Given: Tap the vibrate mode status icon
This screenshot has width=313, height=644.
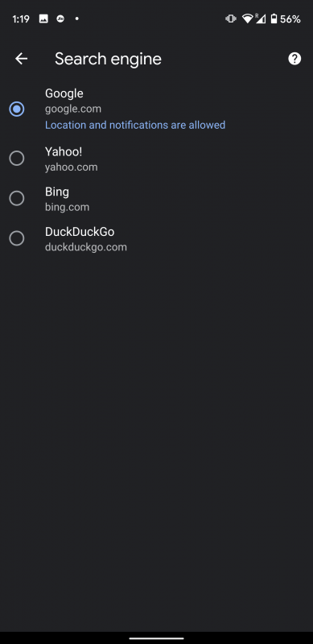Looking at the screenshot, I should click(231, 19).
